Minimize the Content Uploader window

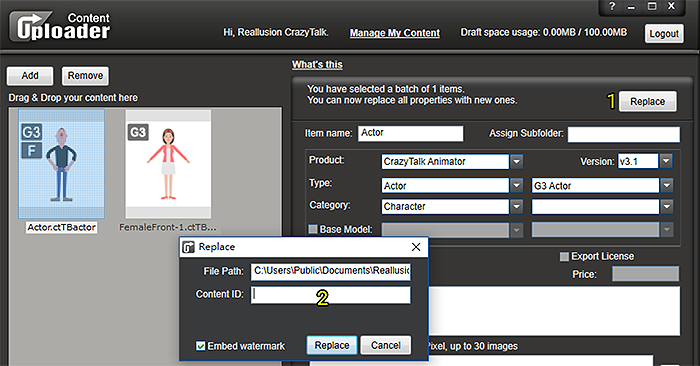click(x=631, y=7)
